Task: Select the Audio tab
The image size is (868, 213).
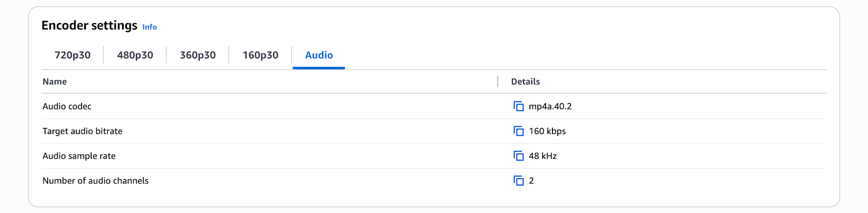Action: [x=319, y=55]
